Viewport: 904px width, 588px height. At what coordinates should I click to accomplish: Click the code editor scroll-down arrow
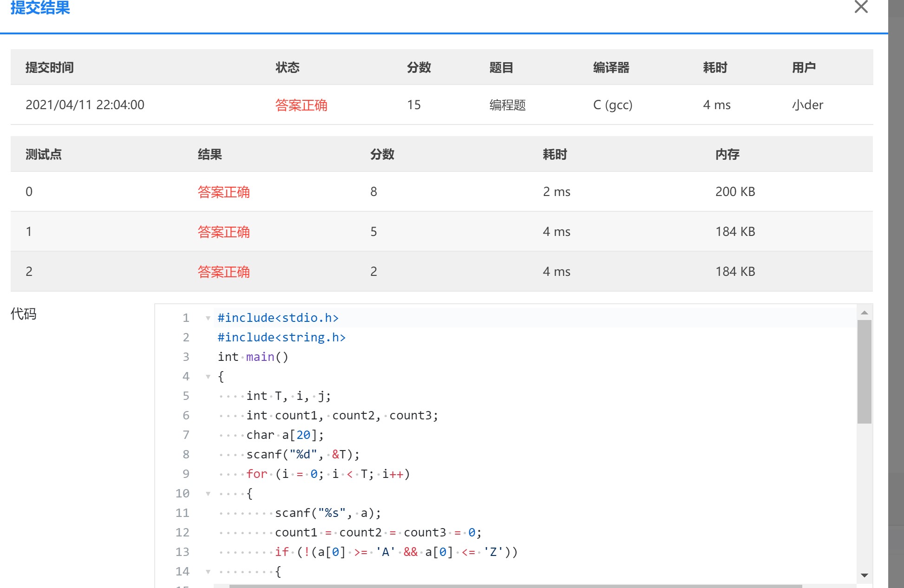click(x=864, y=575)
